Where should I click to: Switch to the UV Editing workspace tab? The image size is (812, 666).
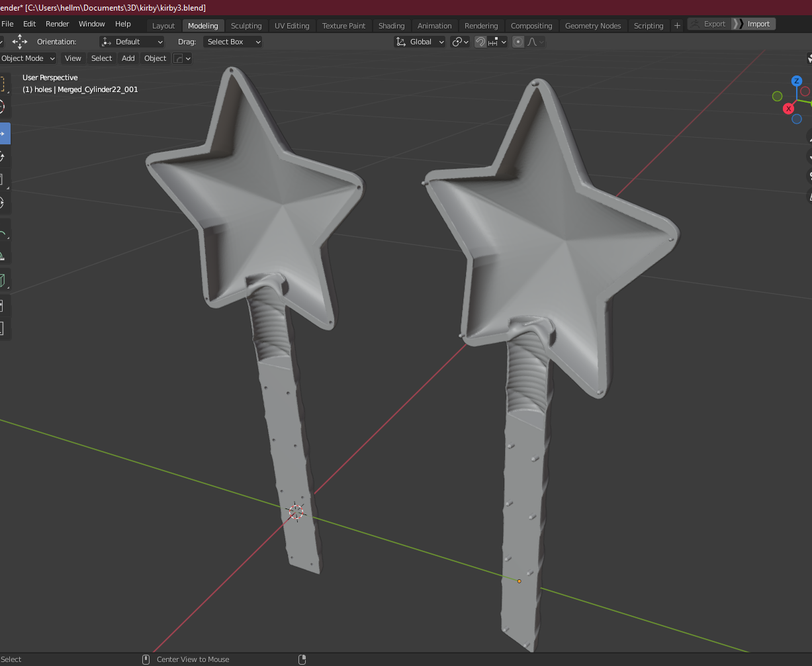pos(292,26)
